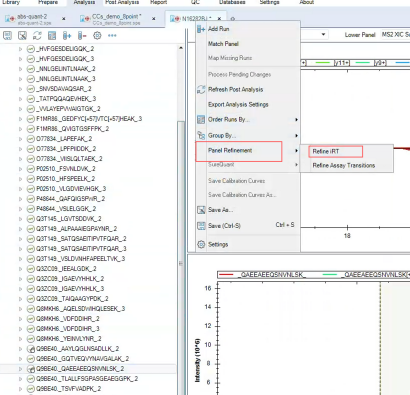Select O77834._VIISLQLTAEK_2 row
This screenshot has height=395, width=410.
click(x=69, y=159)
